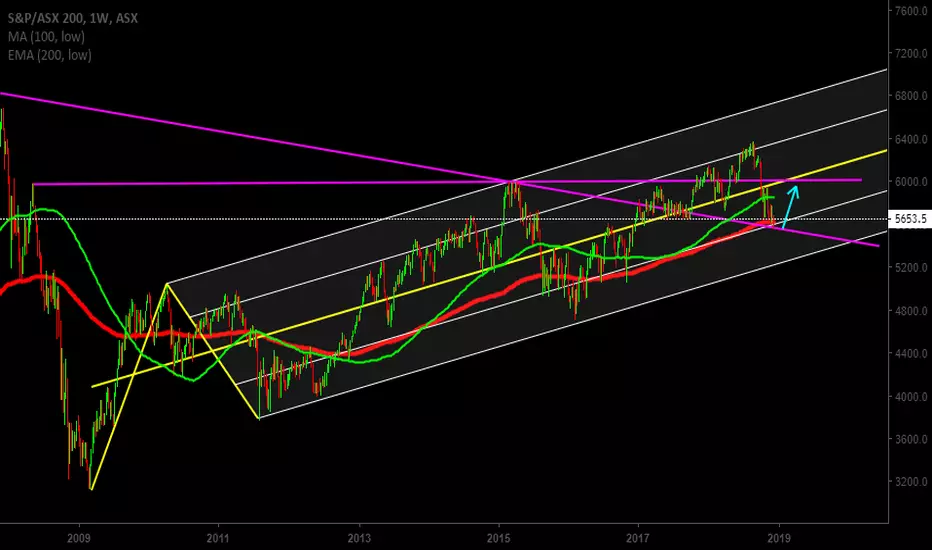Click the 7600.0 price axis label

[911, 11]
